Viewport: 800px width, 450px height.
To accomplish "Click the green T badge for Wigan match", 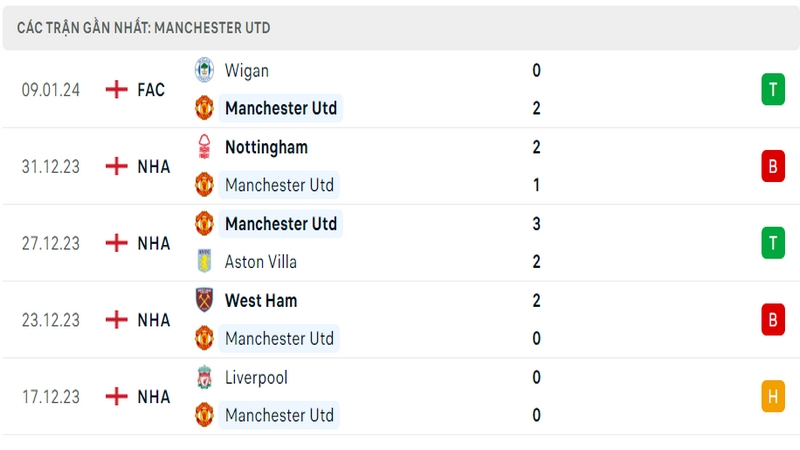I will point(773,89).
